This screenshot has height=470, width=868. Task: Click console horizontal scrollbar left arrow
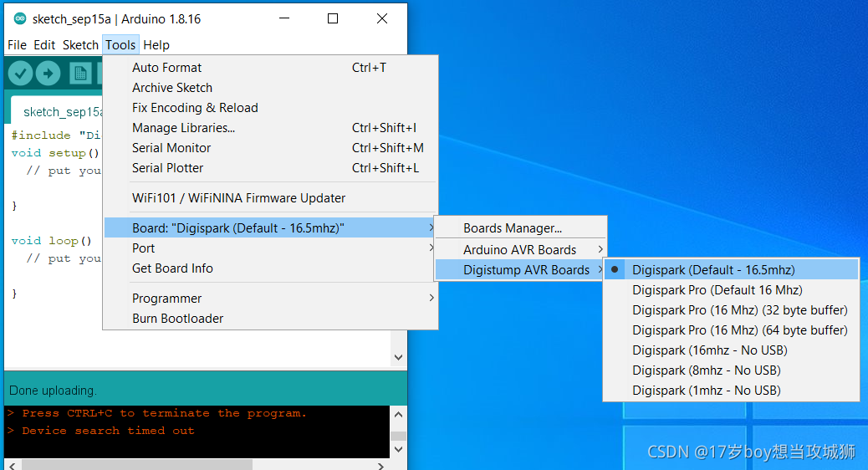(13, 466)
